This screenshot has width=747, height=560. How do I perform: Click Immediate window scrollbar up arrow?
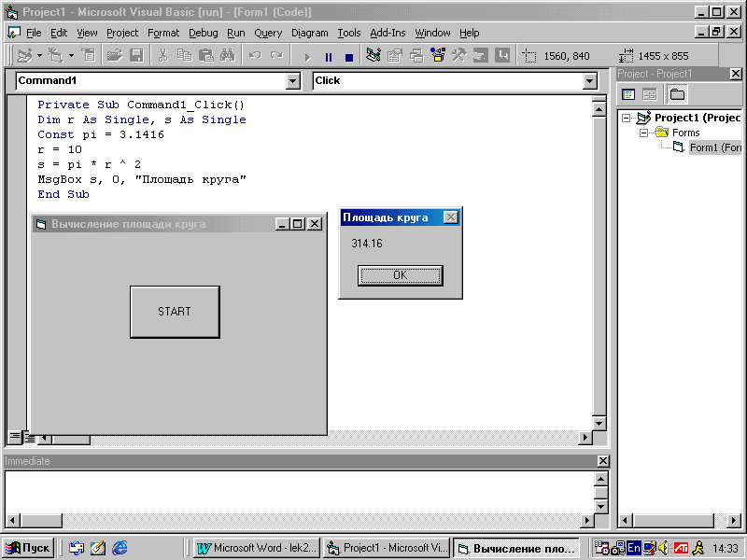[x=601, y=479]
